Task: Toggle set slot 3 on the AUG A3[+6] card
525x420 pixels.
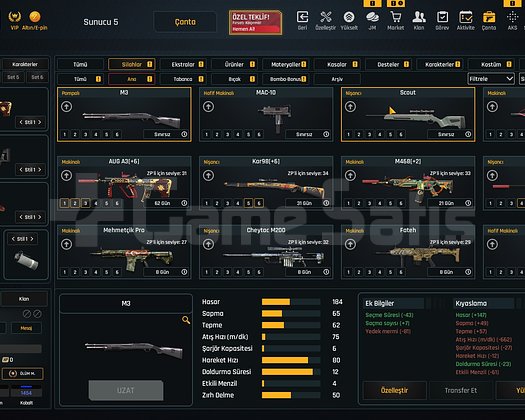Action: [x=85, y=203]
